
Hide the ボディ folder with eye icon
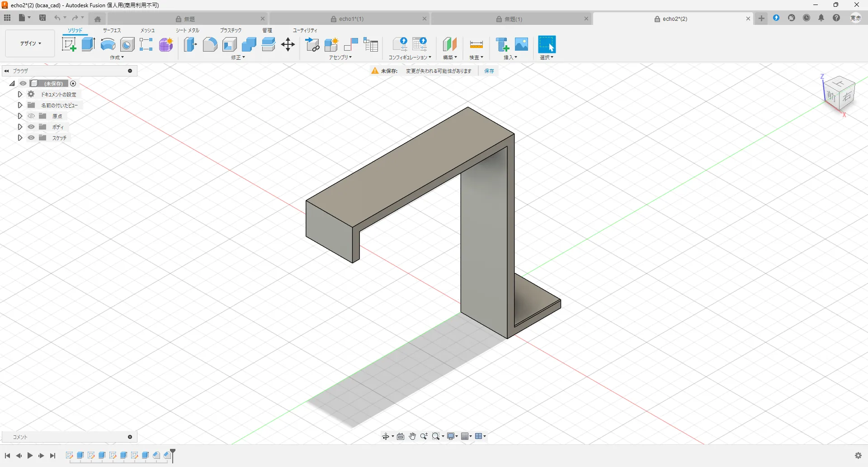click(31, 127)
